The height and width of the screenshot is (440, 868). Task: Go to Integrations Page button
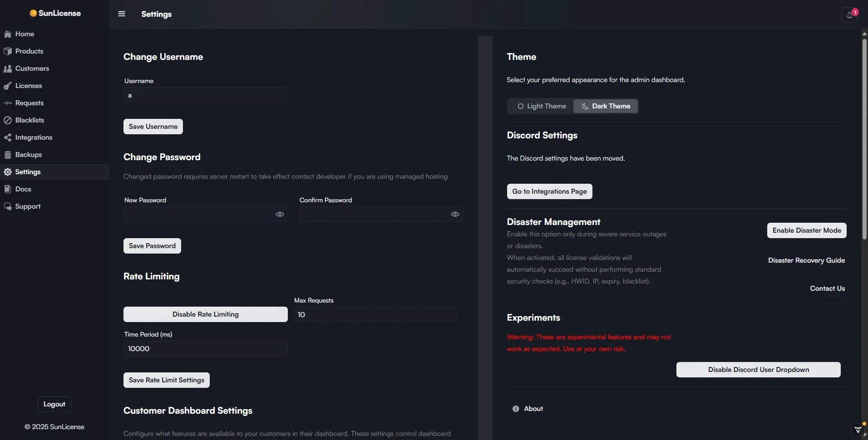click(549, 191)
